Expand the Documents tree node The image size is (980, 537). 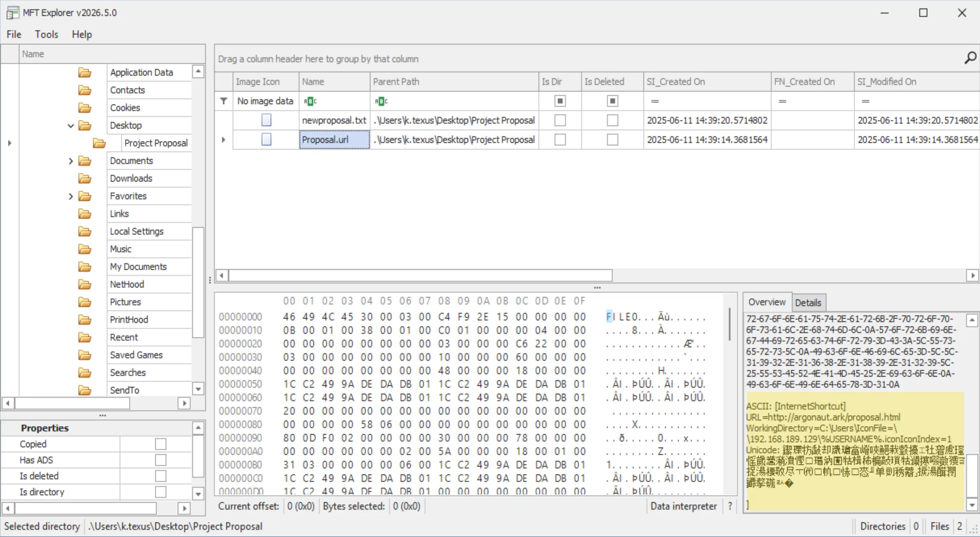71,161
